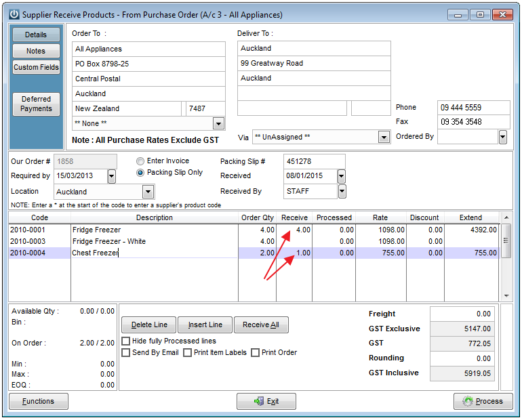
Task: Select the Packing Slip Only radio option
Action: pos(140,173)
